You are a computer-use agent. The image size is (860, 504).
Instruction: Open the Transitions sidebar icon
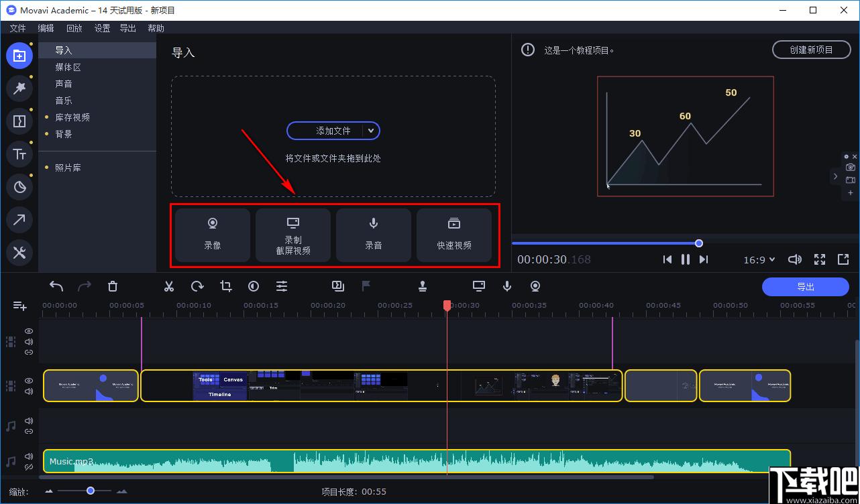point(19,121)
